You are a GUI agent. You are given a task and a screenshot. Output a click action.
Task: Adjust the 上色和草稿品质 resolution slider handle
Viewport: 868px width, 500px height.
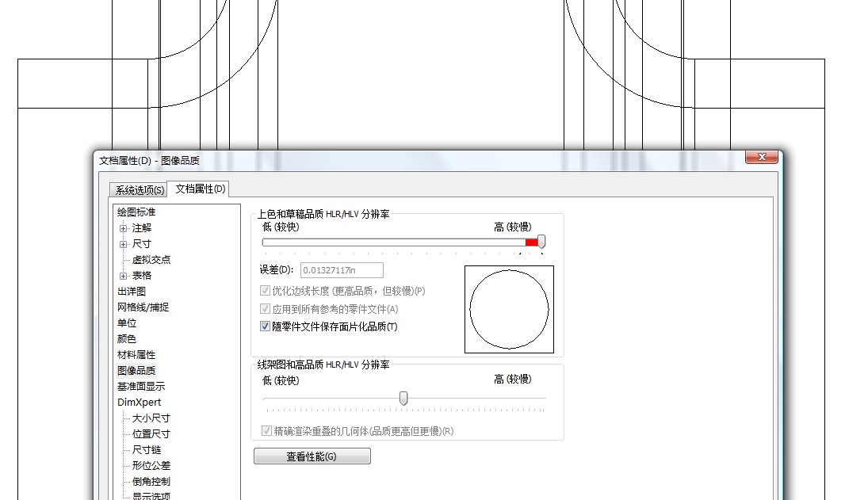coord(541,242)
